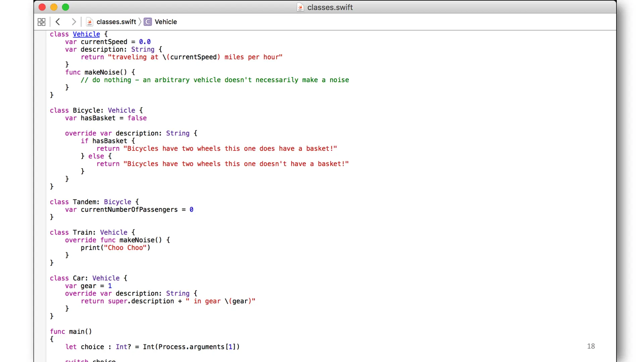Close the classes.swift window

pyautogui.click(x=42, y=7)
